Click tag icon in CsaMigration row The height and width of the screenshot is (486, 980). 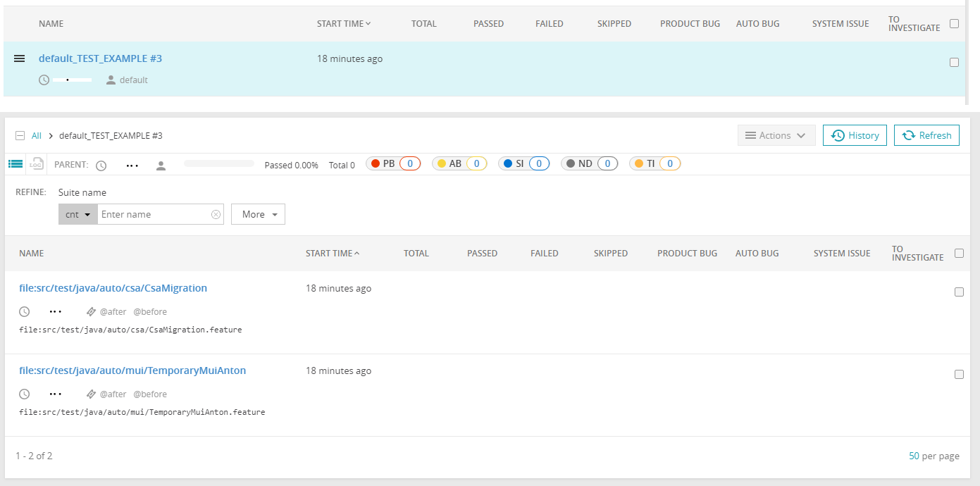pos(91,311)
